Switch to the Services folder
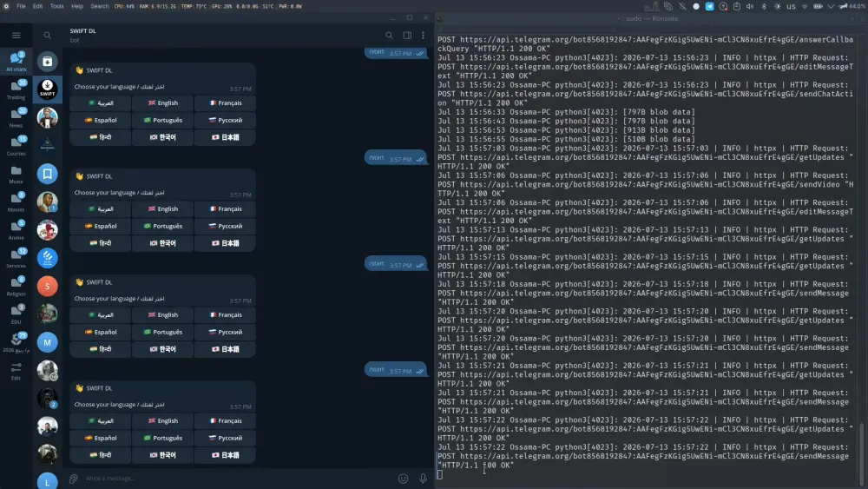This screenshot has width=868, height=489. point(16,259)
